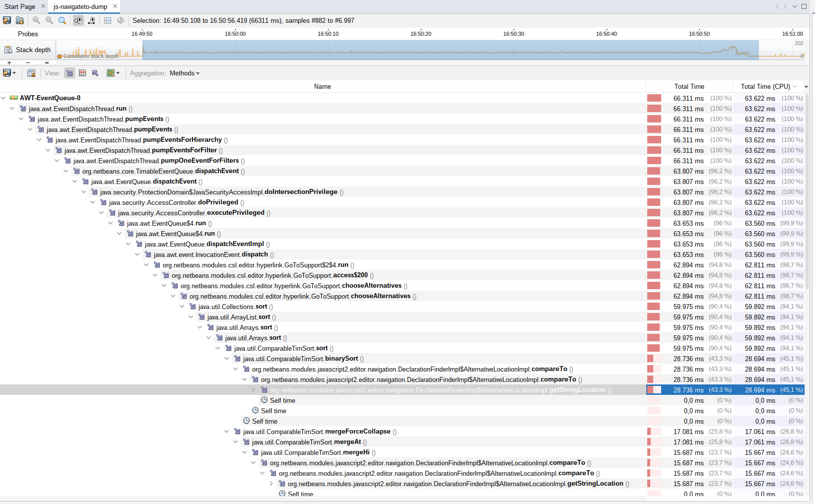Select the js-navigateto-dump tab
The image size is (815, 504).
coord(80,6)
